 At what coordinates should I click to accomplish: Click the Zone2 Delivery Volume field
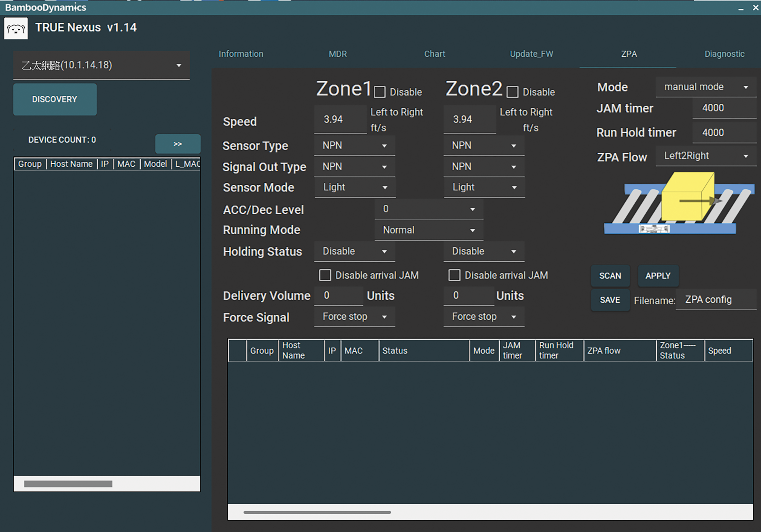coord(469,296)
